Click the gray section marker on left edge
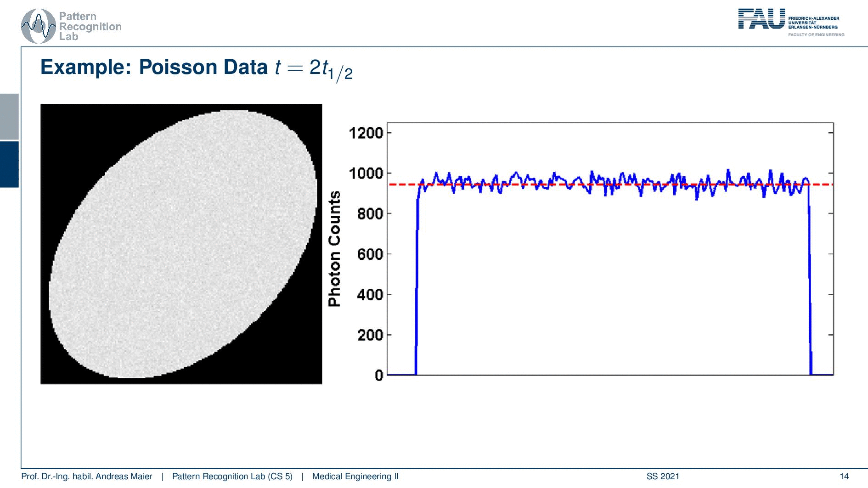 pos(9,117)
